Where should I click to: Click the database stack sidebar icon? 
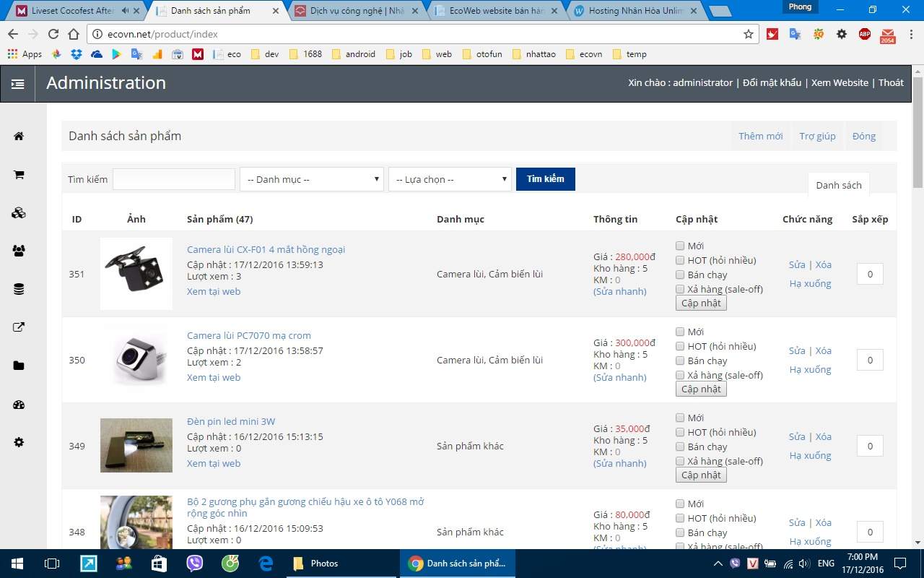pos(19,289)
